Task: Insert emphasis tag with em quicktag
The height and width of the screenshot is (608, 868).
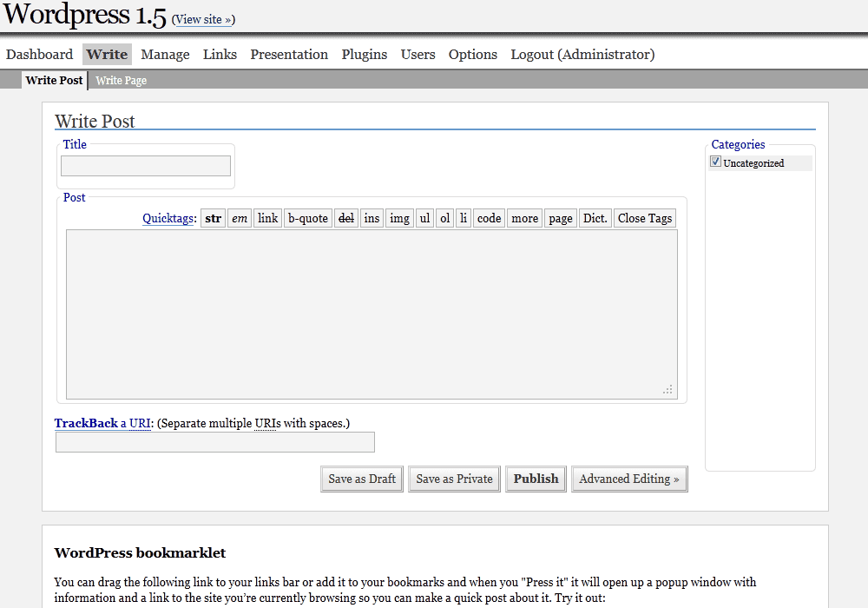Action: coord(240,218)
